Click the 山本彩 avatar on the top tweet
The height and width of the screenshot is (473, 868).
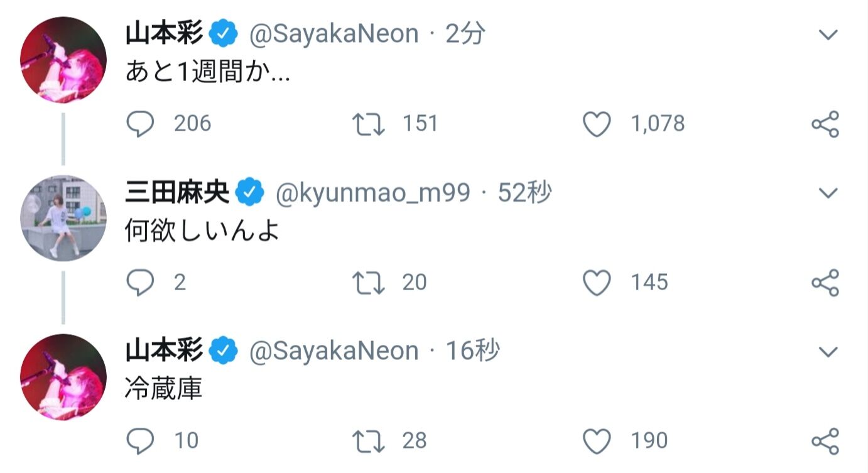[x=63, y=60]
